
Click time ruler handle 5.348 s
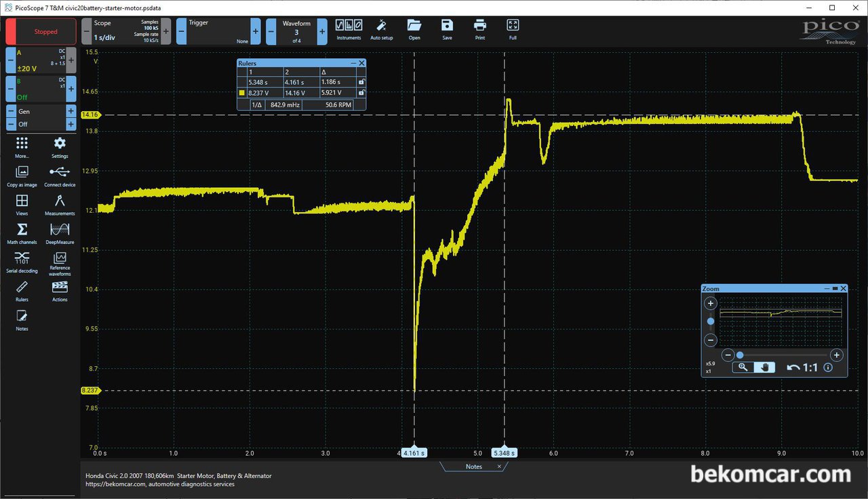pos(505,453)
